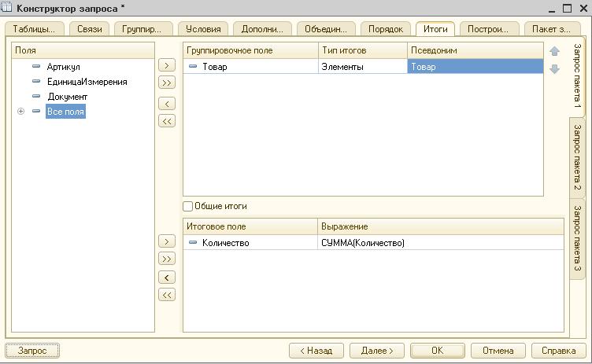
Task: Click the lower add single total field arrow
Action: pos(167,241)
